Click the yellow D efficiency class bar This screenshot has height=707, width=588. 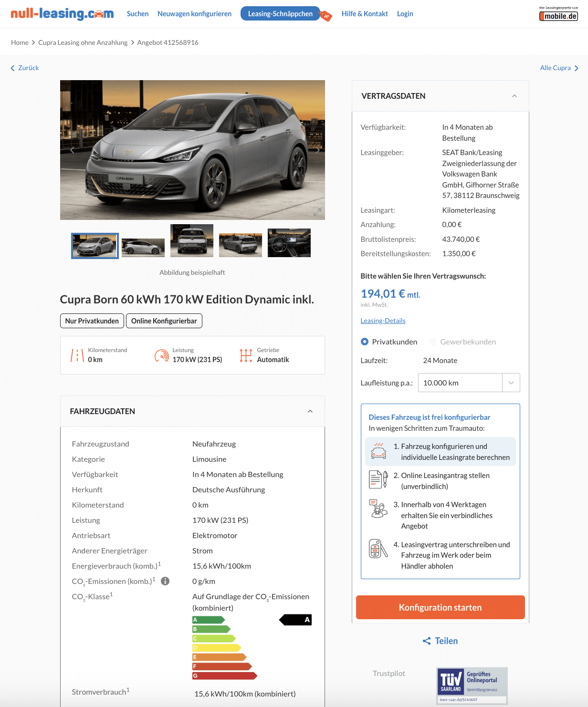pyautogui.click(x=217, y=648)
